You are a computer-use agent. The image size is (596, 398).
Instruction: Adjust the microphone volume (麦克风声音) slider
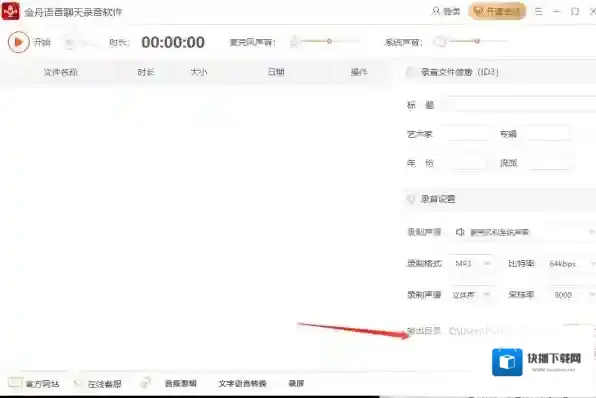tap(329, 41)
